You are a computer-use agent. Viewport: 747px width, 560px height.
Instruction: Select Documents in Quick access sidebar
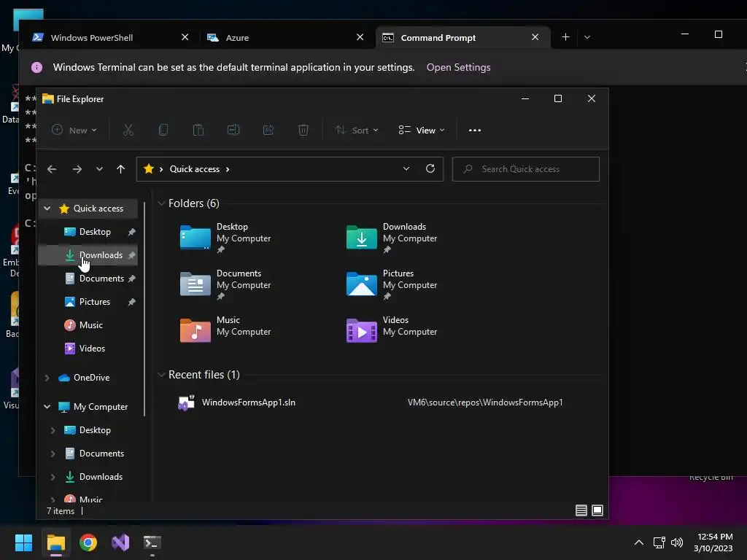tap(88, 279)
